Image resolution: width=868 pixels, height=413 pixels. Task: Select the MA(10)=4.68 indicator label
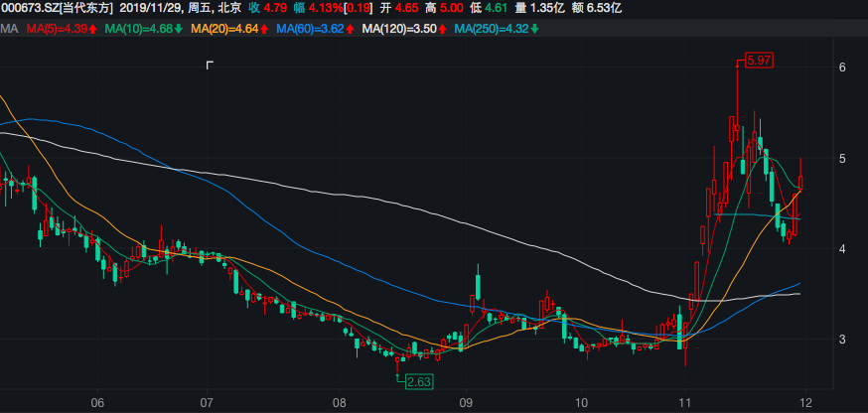click(x=141, y=29)
